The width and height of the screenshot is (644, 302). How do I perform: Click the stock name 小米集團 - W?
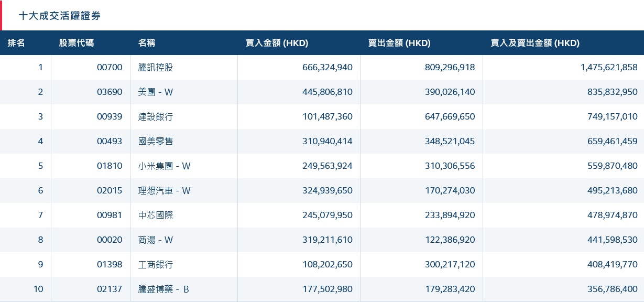[x=165, y=166]
